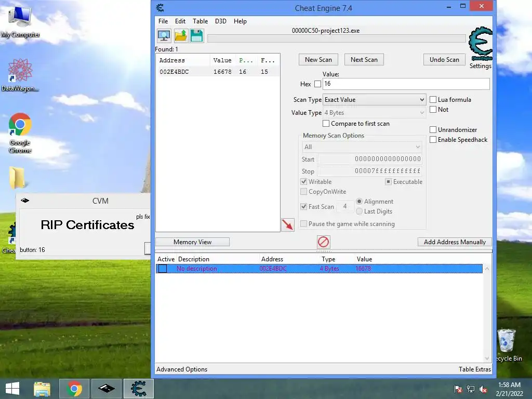
Task: Click the scan progress bar
Action: pyautogui.click(x=336, y=38)
